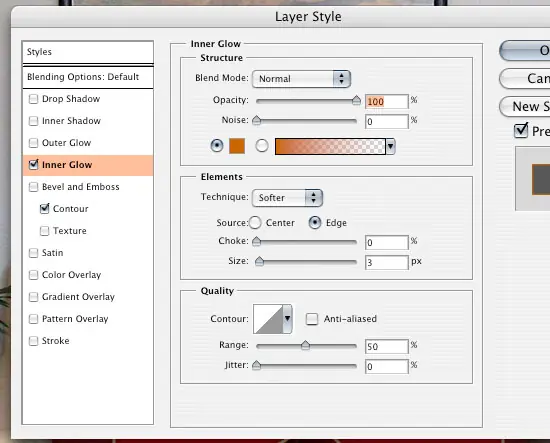Click the Range slider handle
Screen dimensions: 550x443
pyautogui.click(x=306, y=345)
